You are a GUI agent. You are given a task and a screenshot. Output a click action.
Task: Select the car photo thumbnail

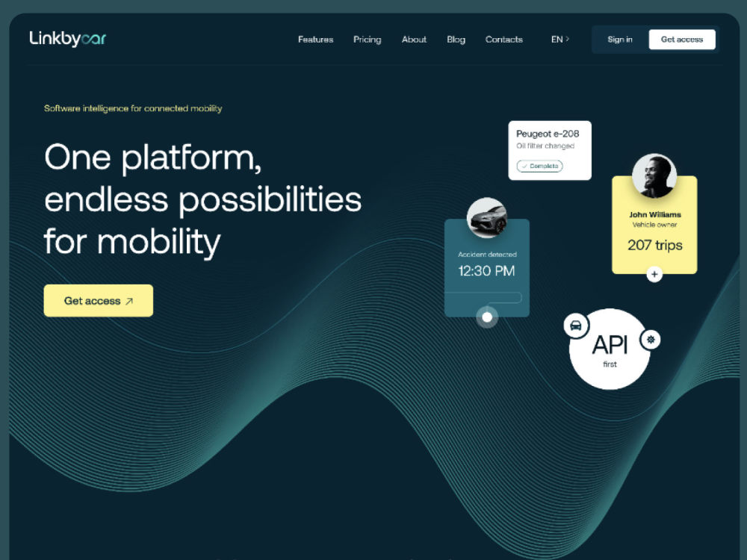tap(486, 218)
